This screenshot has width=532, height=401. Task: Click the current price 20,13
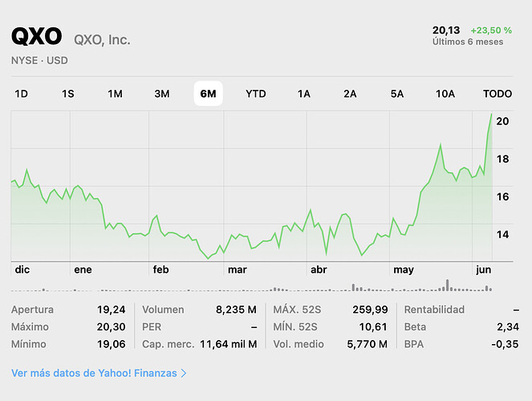click(x=446, y=30)
